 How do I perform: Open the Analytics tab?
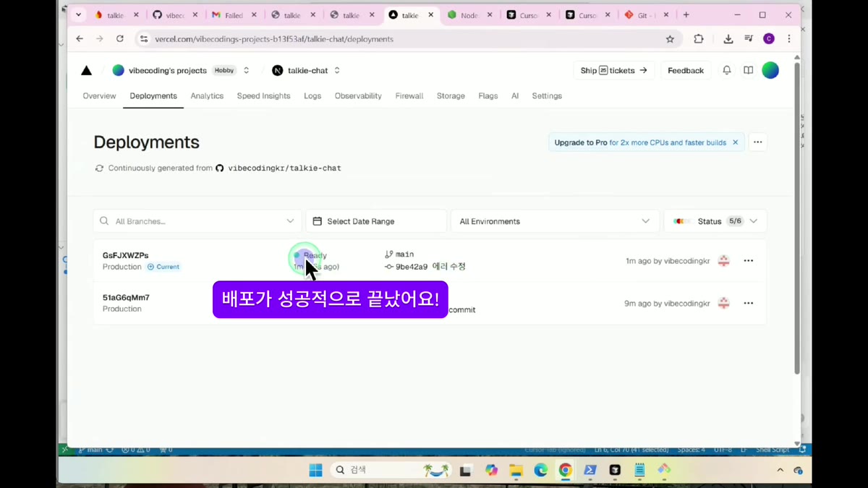(x=207, y=95)
